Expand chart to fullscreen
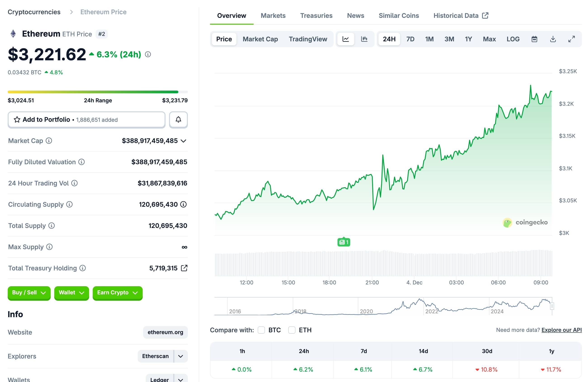Screen dimensions: 588x382 point(572,39)
